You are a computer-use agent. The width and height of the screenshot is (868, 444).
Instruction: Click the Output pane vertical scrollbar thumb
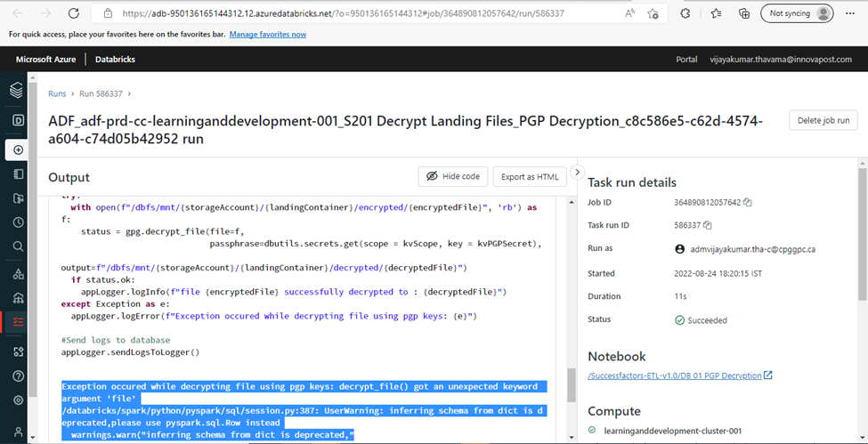(571, 384)
